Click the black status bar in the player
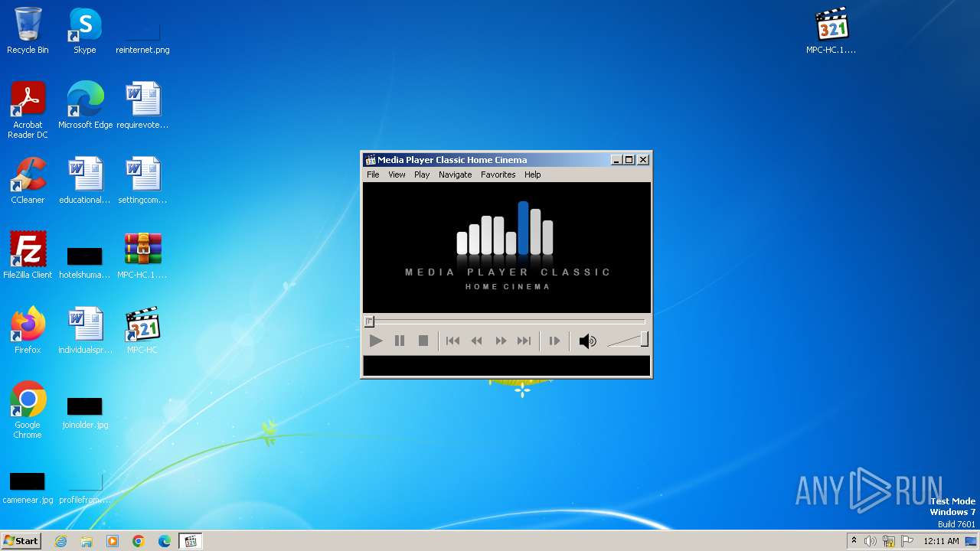 pos(506,366)
